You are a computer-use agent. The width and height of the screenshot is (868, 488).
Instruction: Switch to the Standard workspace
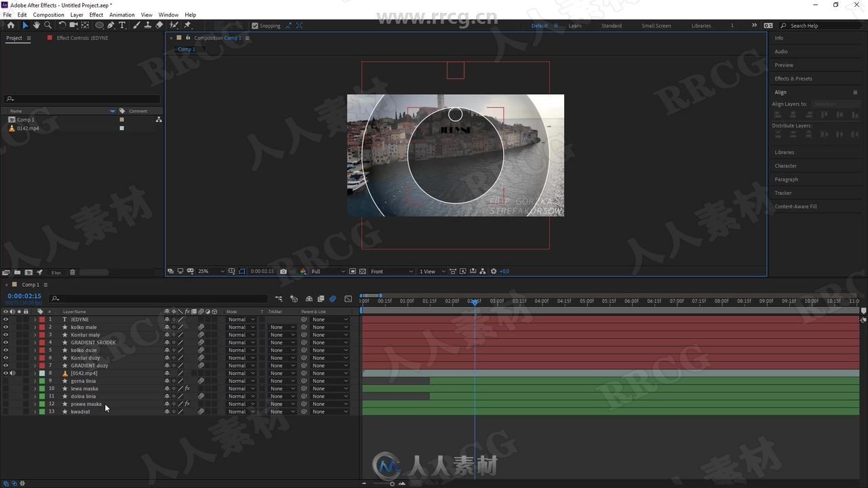[x=611, y=26]
